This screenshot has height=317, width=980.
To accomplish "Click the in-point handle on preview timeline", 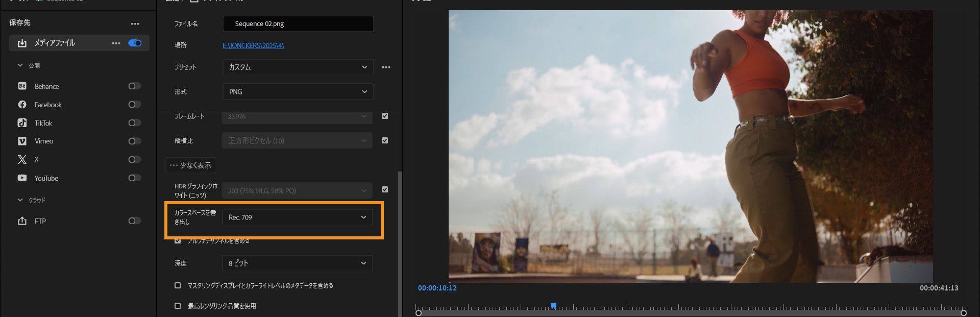I will (x=419, y=313).
